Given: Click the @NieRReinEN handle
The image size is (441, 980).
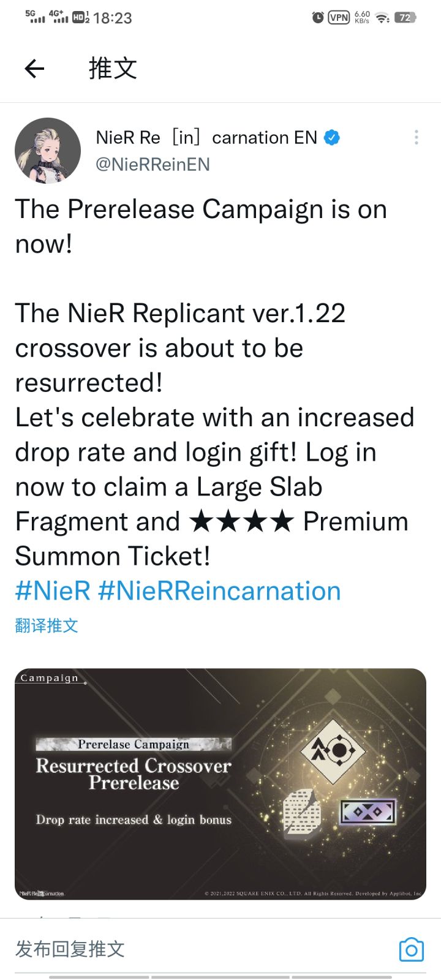Looking at the screenshot, I should (153, 164).
